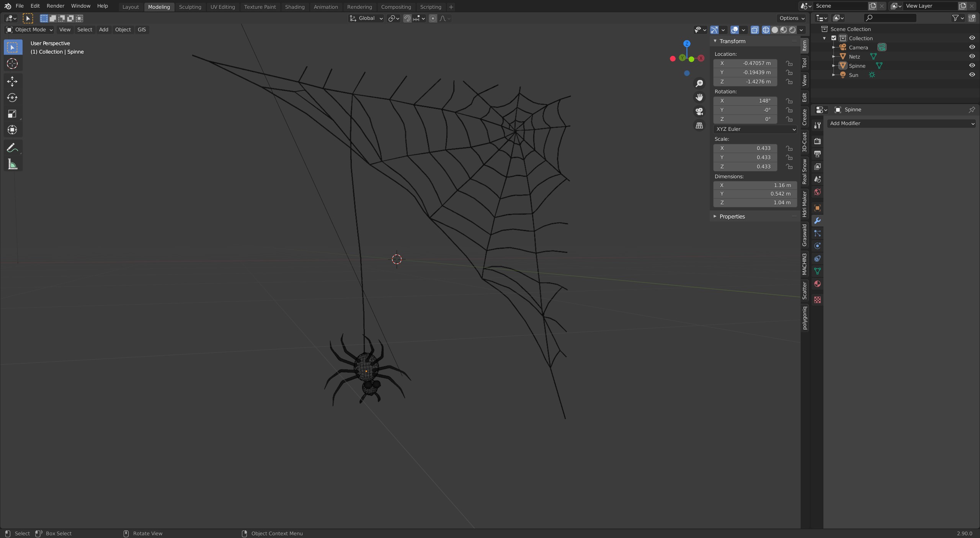Uncheck the Collection exclude checkbox
980x538 pixels.
pos(834,38)
